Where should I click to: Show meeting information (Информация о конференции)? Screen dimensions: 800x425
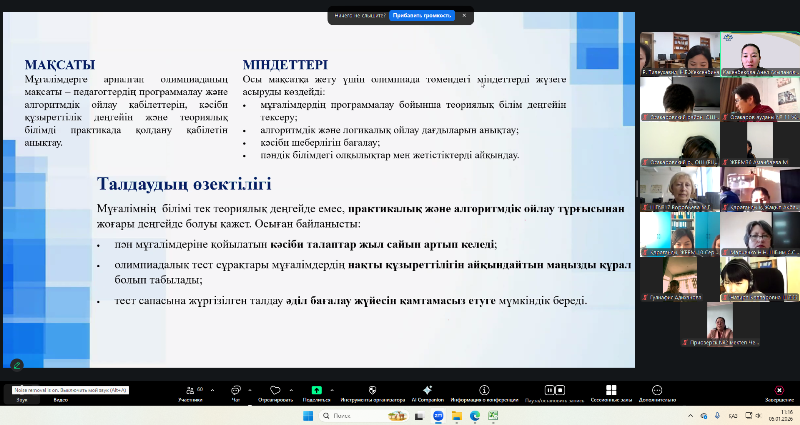point(484,389)
